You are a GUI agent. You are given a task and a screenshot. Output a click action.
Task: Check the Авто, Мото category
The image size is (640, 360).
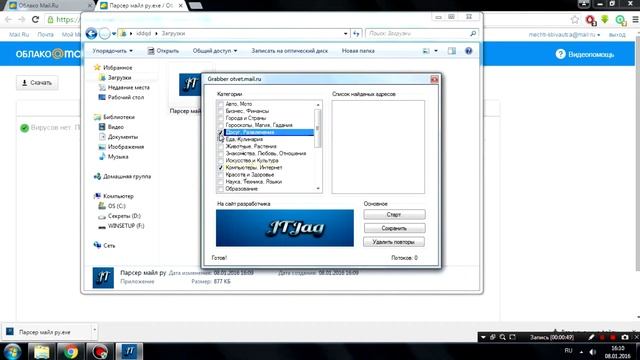coord(220,104)
